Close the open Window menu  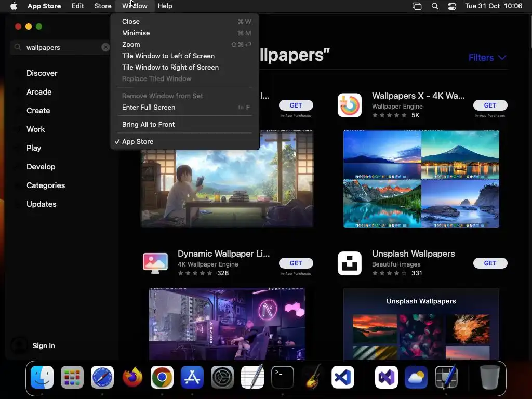click(135, 6)
